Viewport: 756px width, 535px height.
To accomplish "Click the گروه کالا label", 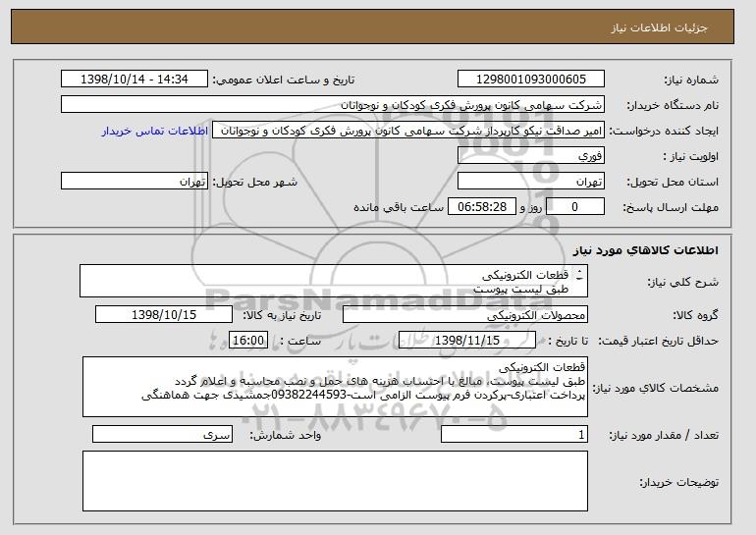I will click(695, 315).
